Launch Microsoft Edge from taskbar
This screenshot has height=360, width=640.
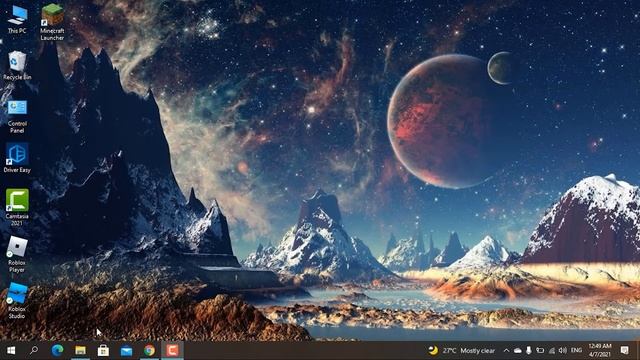(x=57, y=351)
